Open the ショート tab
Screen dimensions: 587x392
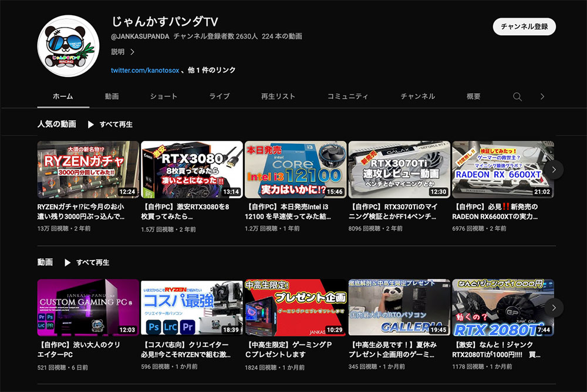pyautogui.click(x=164, y=96)
